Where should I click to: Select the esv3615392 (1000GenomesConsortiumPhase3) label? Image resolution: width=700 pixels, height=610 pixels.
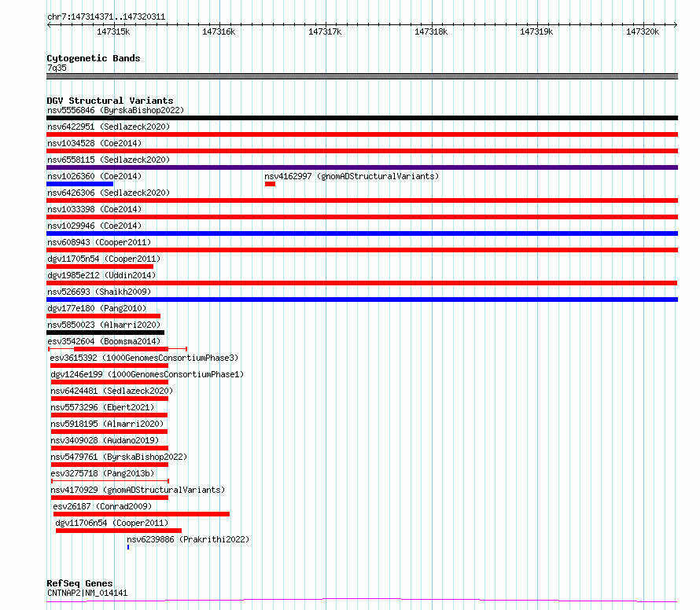tap(144, 358)
